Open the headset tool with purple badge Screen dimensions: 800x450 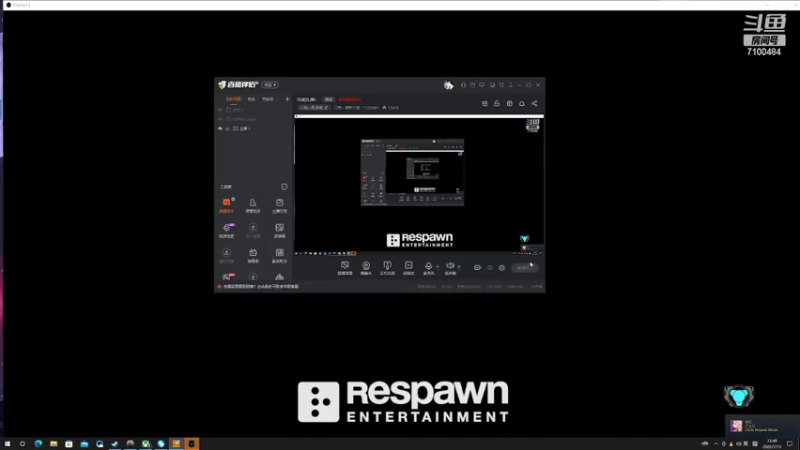pyautogui.click(x=227, y=230)
